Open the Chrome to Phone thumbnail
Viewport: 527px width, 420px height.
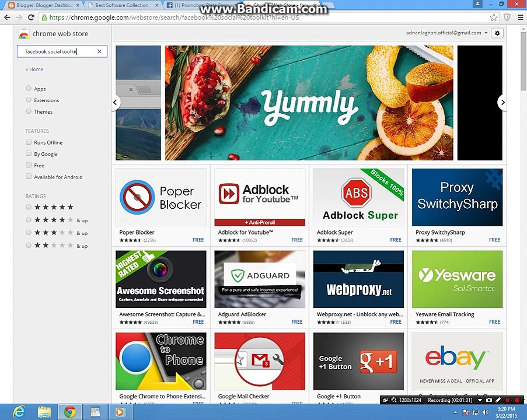click(x=161, y=361)
